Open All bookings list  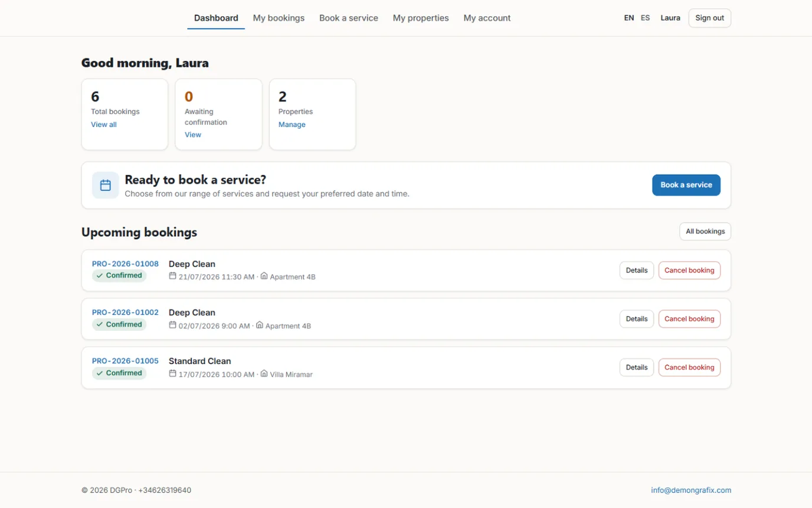pyautogui.click(x=705, y=232)
